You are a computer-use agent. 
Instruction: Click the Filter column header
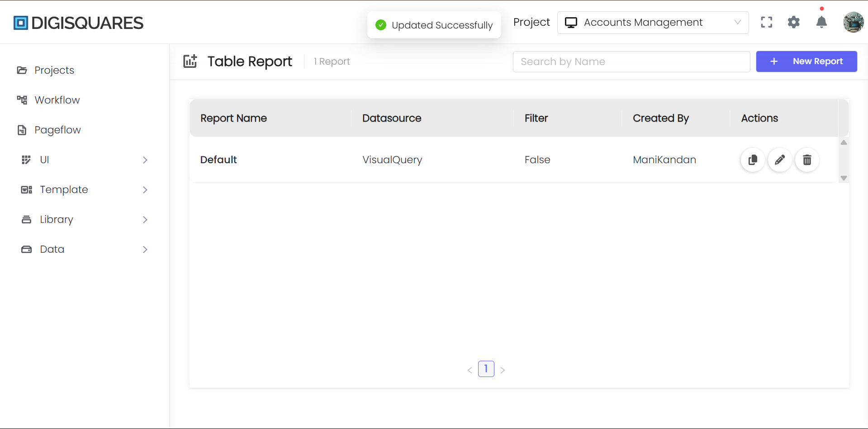pos(536,118)
